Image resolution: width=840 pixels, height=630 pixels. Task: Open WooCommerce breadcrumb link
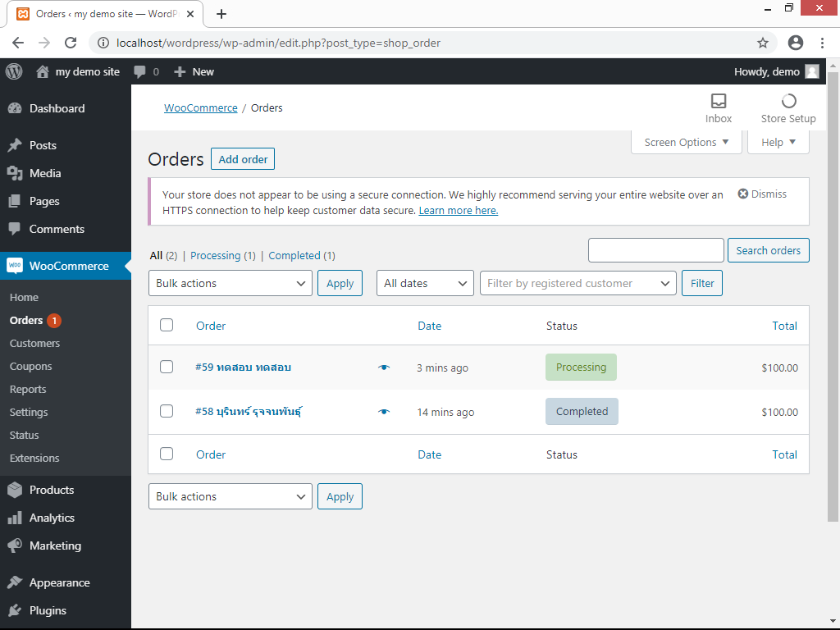(200, 107)
